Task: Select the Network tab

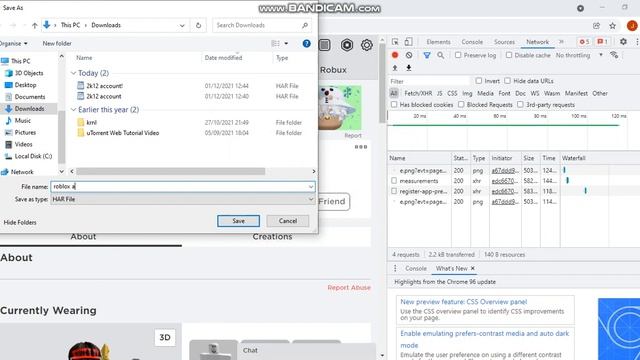Action: 537,42
